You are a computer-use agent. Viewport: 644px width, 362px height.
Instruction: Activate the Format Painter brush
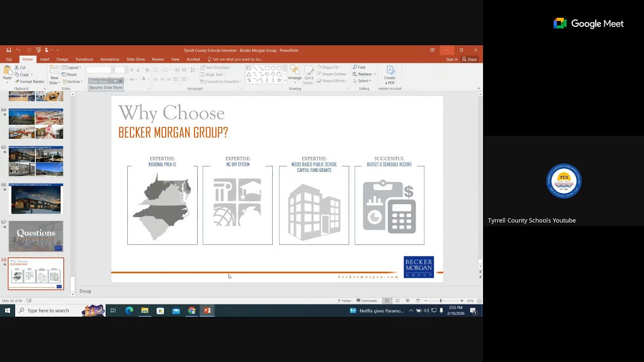pyautogui.click(x=29, y=81)
